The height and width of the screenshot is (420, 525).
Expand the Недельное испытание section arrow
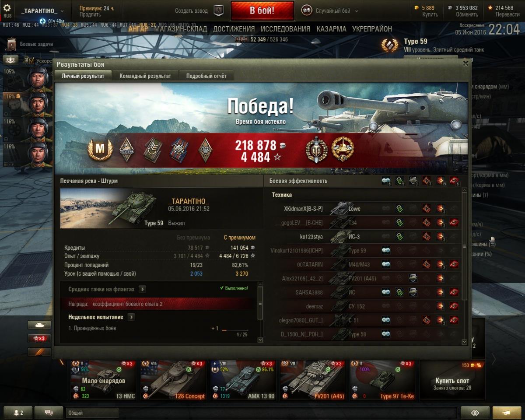pos(131,317)
